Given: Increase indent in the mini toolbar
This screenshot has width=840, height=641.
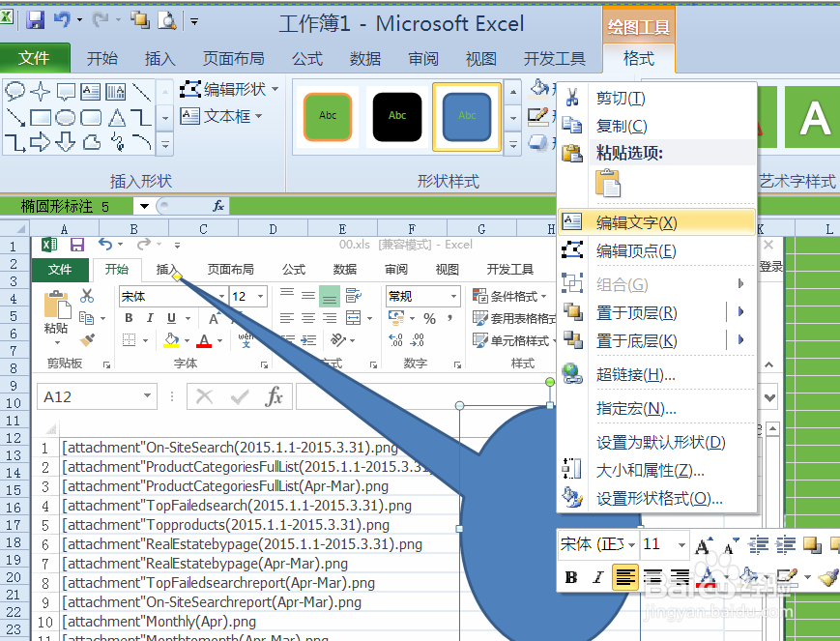Looking at the screenshot, I should [786, 545].
